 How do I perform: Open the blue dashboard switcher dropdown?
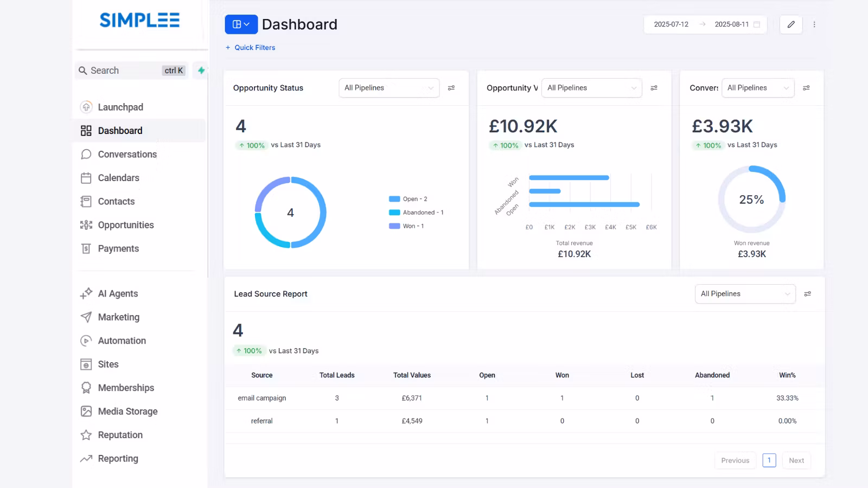pyautogui.click(x=241, y=24)
